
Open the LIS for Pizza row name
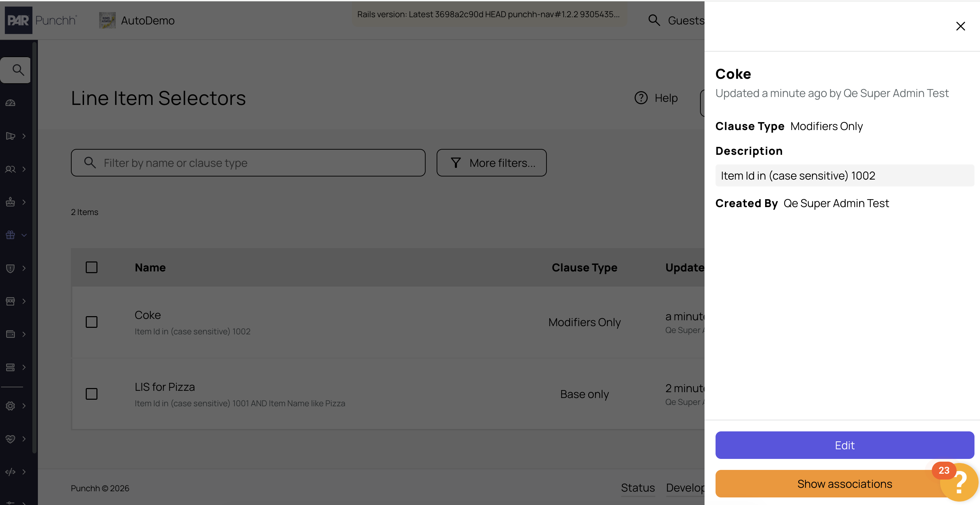point(165,387)
